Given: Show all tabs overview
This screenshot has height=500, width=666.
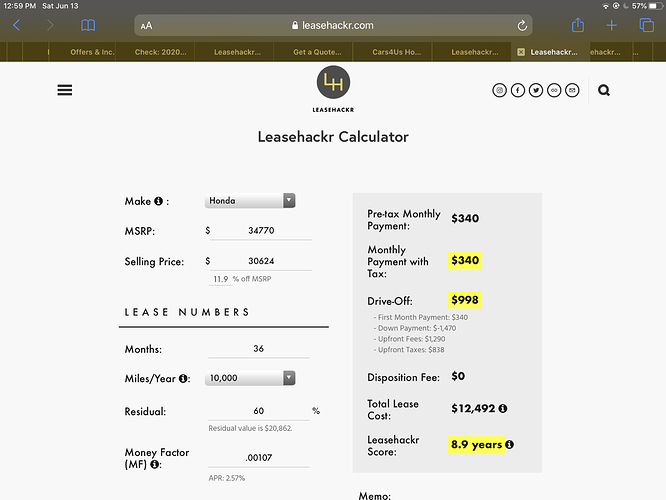Looking at the screenshot, I should tap(646, 25).
